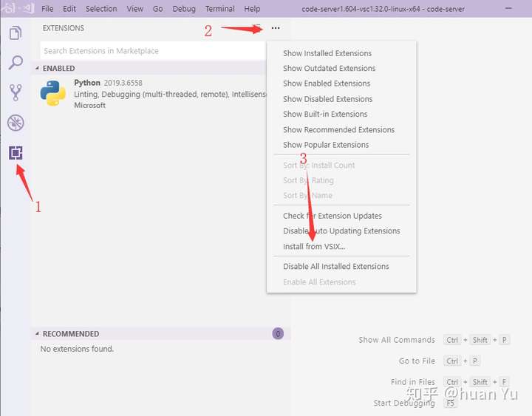Image resolution: width=532 pixels, height=416 pixels.
Task: Click the Microsoft publisher label
Action: pos(89,105)
